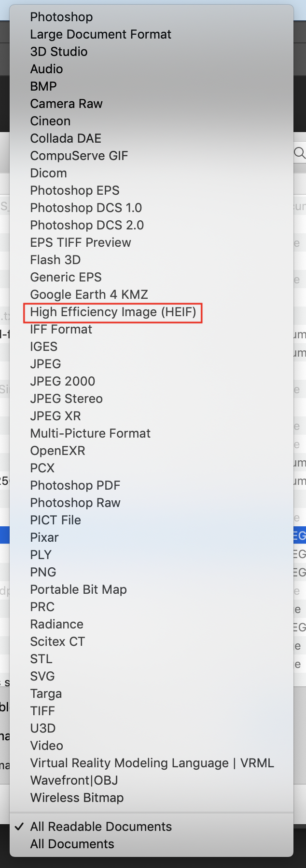Pick Large Document Format option
The height and width of the screenshot is (868, 306).
(x=100, y=35)
